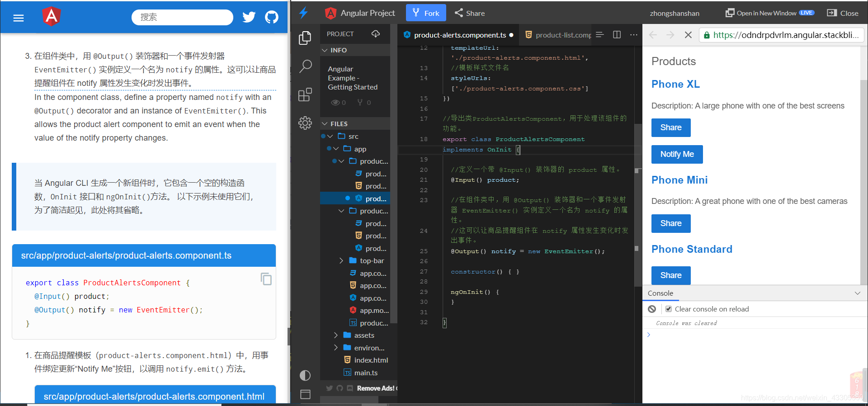Toggle the theme contrast switch in sidebar
This screenshot has width=868, height=406.
(x=305, y=375)
